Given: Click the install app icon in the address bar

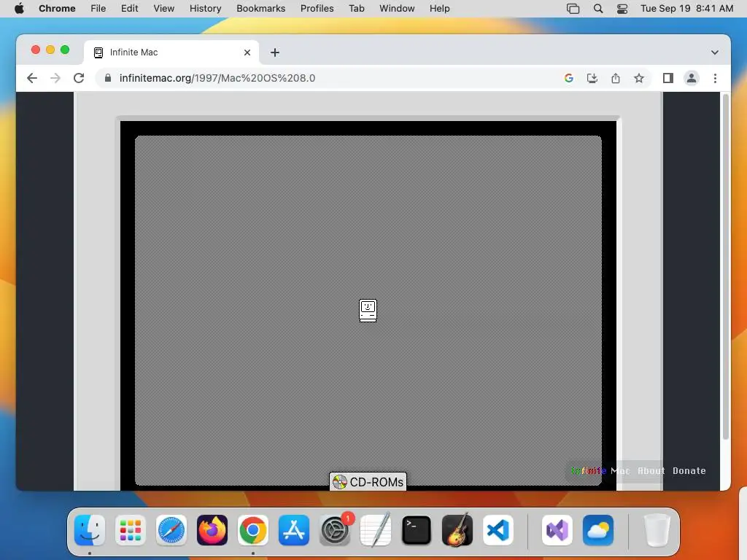Looking at the screenshot, I should (x=592, y=78).
